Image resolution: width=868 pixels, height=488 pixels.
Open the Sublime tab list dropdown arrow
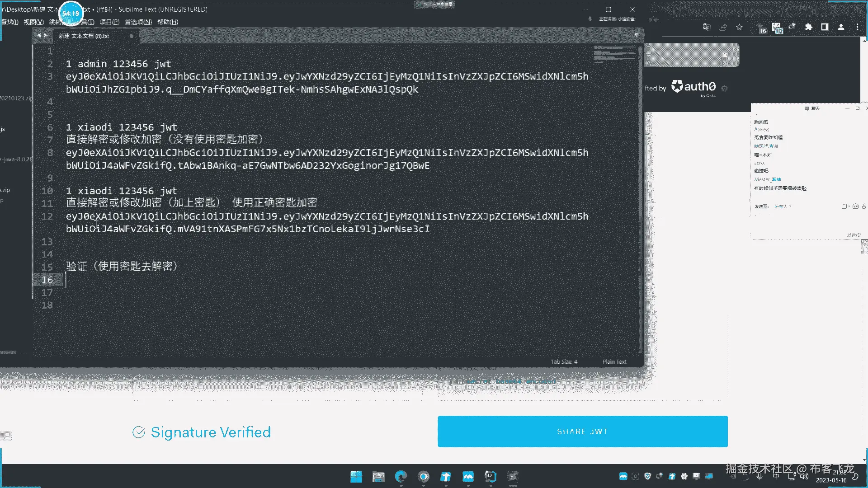[636, 35]
